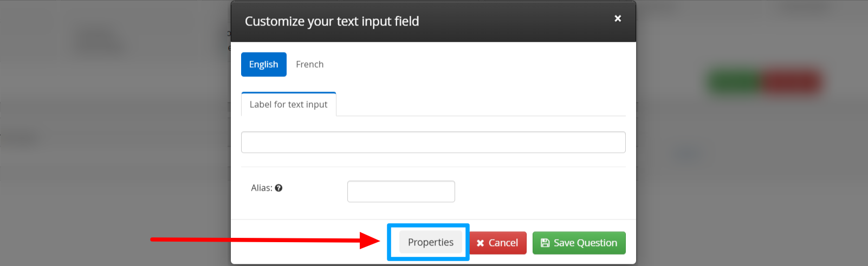Click the "Customize your text input field" title
868x266 pixels.
332,21
